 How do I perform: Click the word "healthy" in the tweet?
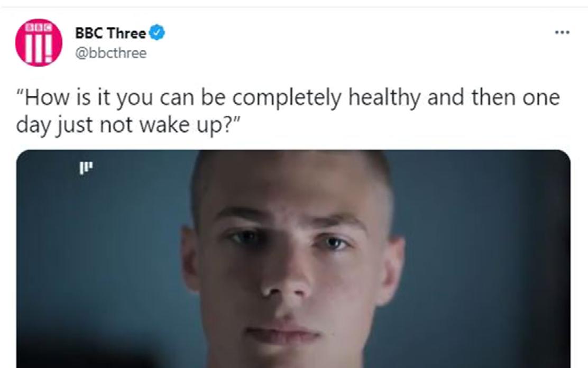click(x=385, y=98)
